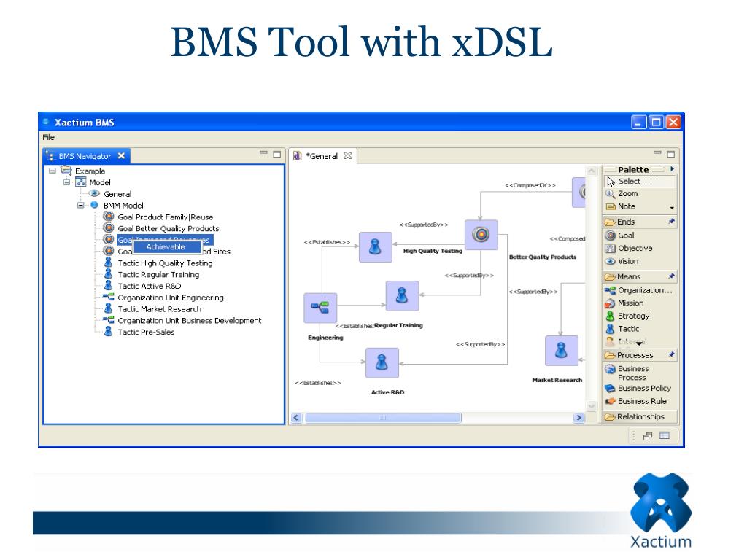The height and width of the screenshot is (560, 747).
Task: Close the BMS Navigator tab
Action: 122,156
